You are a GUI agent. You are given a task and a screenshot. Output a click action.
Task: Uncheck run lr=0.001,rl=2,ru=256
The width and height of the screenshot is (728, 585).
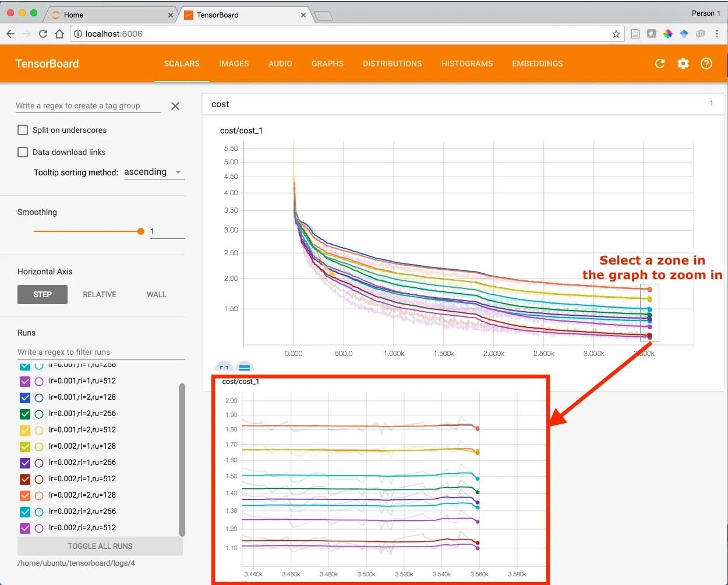[x=25, y=414]
